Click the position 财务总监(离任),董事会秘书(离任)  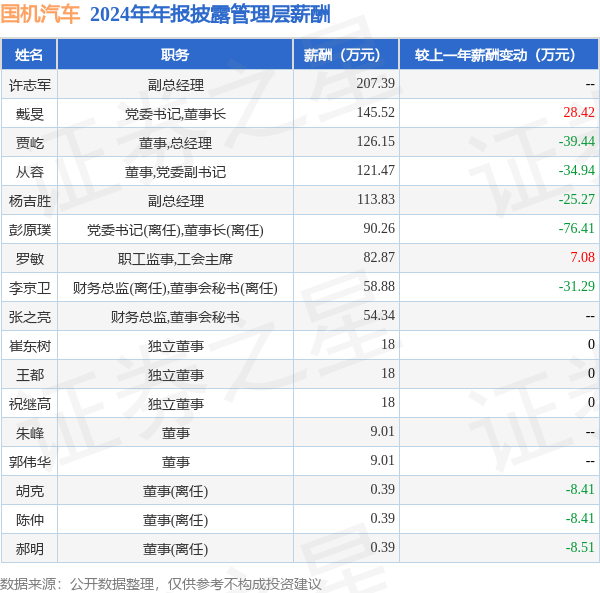pyautogui.click(x=175, y=288)
